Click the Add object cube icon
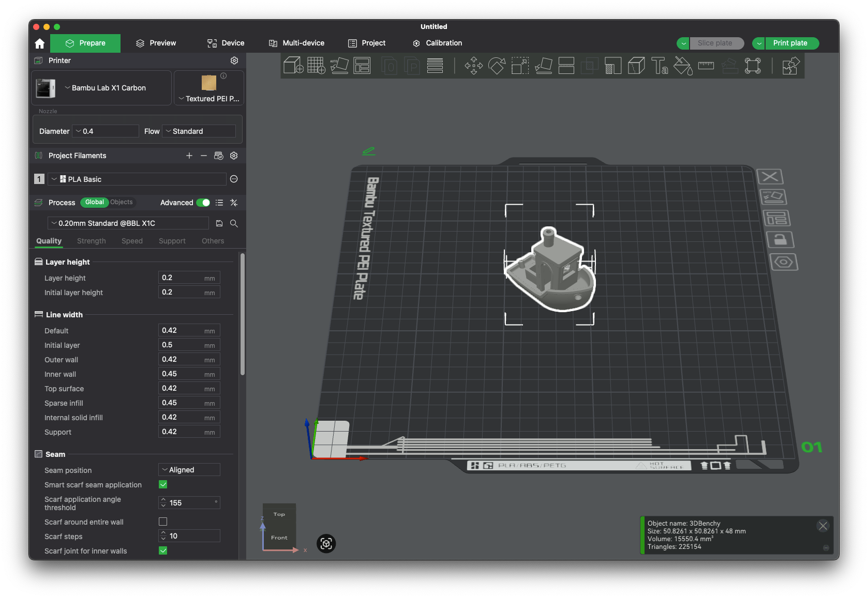This screenshot has width=868, height=598. [293, 66]
